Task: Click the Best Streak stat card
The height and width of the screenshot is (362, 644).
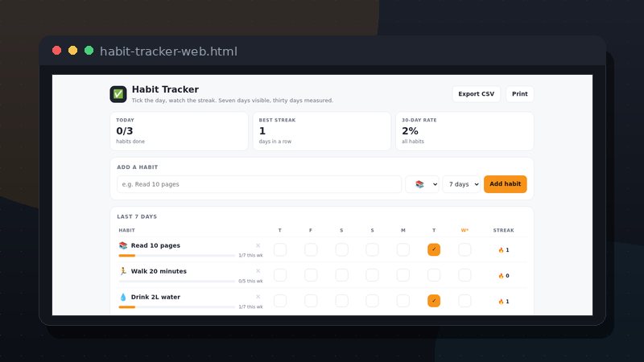Action: click(x=322, y=131)
